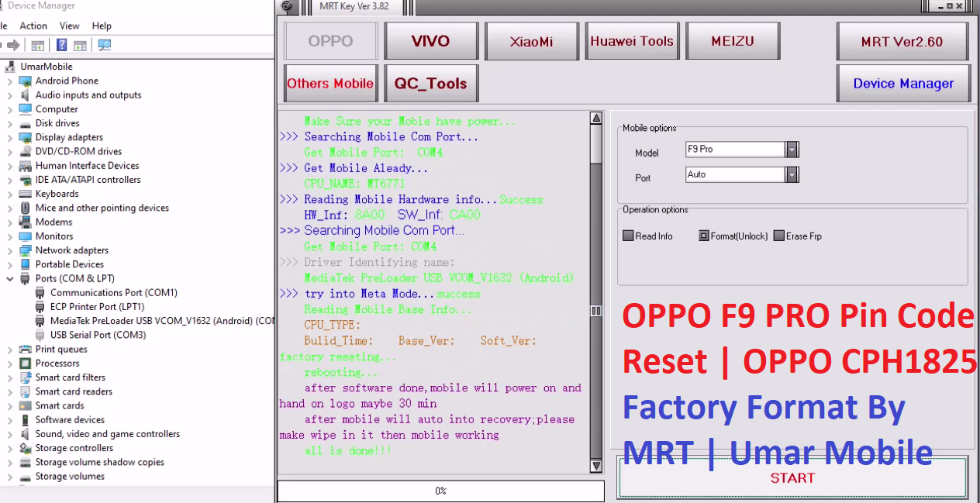This screenshot has height=503, width=980.
Task: Click the Android Phone device icon
Action: click(x=26, y=81)
